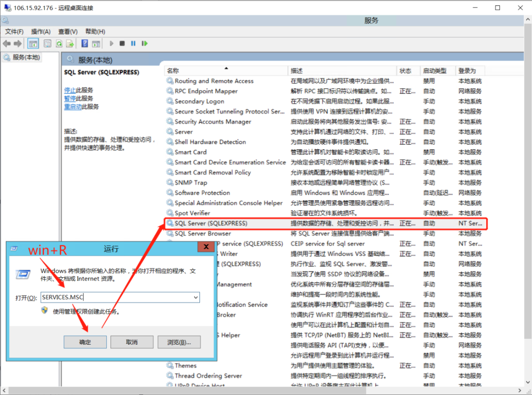Screen dimensions: 532x395
Task: Click the vertical scrollbar down arrow
Action: pos(528,382)
